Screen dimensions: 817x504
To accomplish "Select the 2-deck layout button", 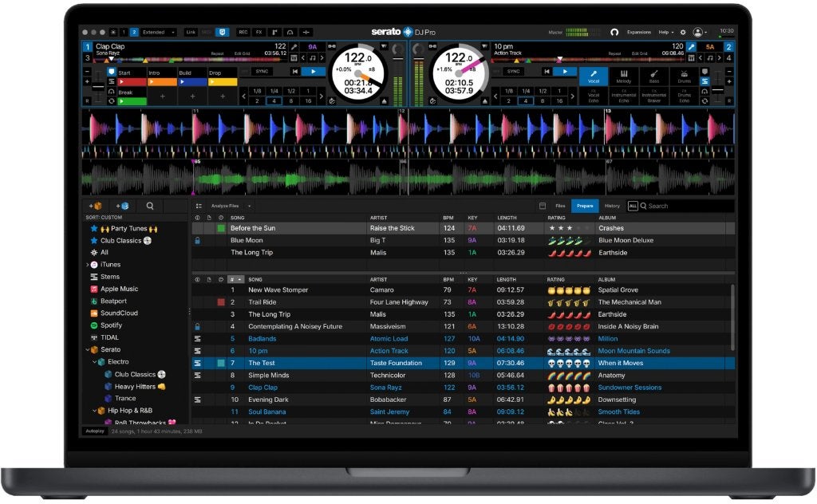I will point(134,32).
